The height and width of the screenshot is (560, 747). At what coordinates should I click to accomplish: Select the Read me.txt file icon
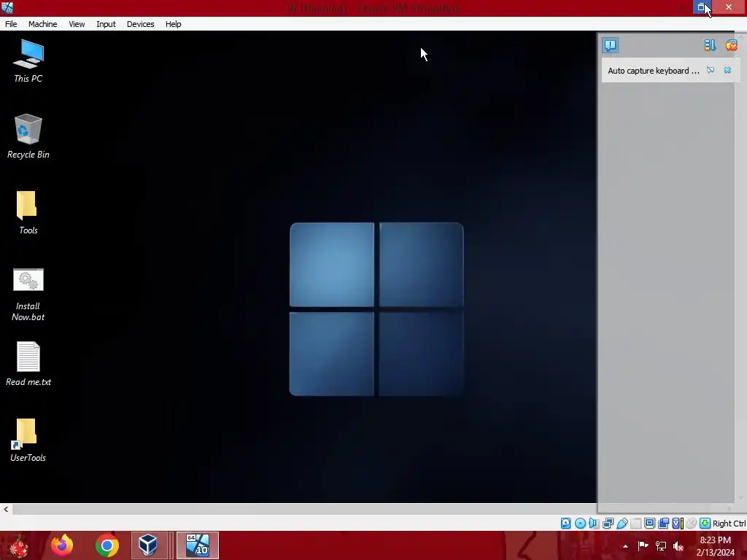tap(28, 364)
